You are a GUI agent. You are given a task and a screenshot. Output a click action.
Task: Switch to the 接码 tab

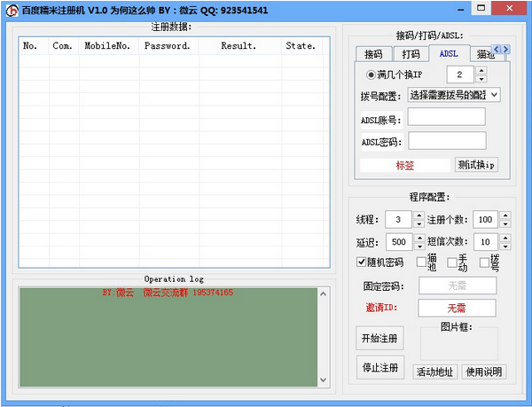coord(373,54)
